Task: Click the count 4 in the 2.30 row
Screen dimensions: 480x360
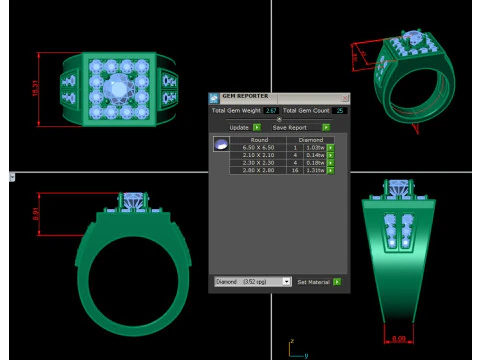Action: pos(295,163)
